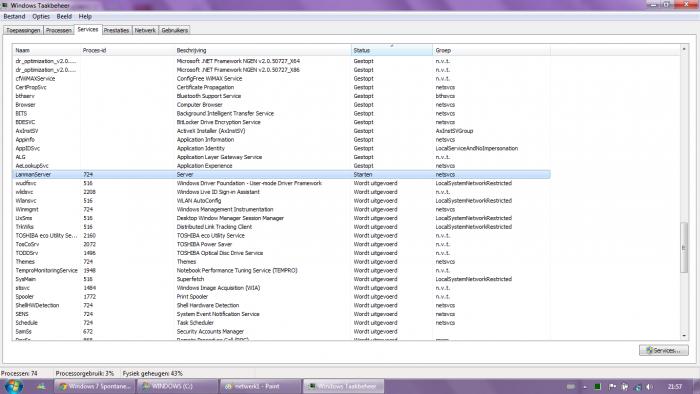The height and width of the screenshot is (394, 700).
Task: Select the AppIDSvc service row
Action: coord(281,148)
